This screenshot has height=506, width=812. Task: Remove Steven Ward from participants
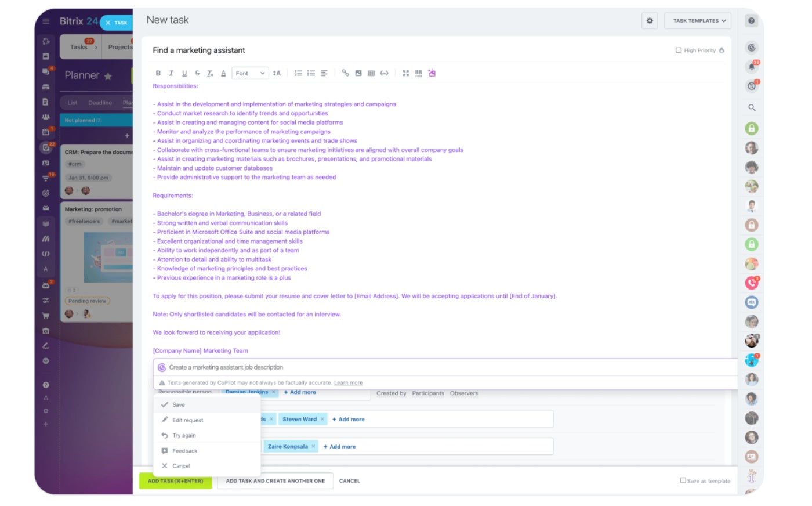tap(322, 419)
